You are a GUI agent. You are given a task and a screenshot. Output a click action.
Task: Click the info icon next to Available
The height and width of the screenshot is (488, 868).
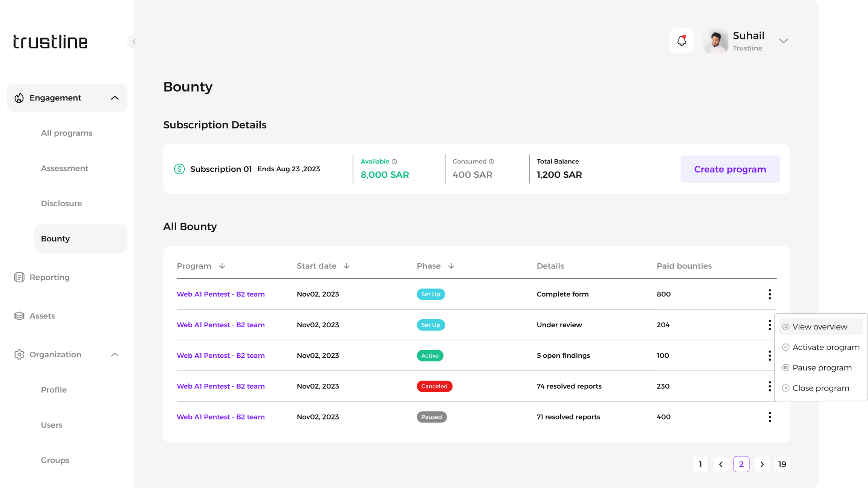point(394,162)
